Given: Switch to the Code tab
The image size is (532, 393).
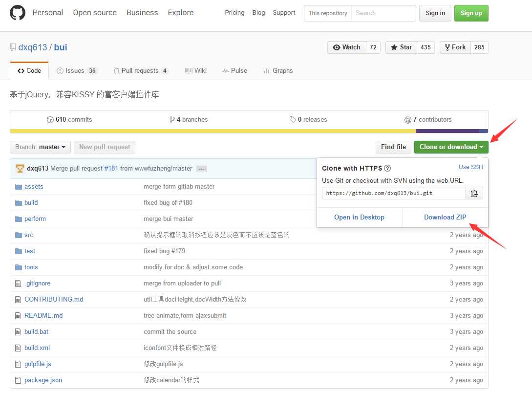Looking at the screenshot, I should pos(29,71).
